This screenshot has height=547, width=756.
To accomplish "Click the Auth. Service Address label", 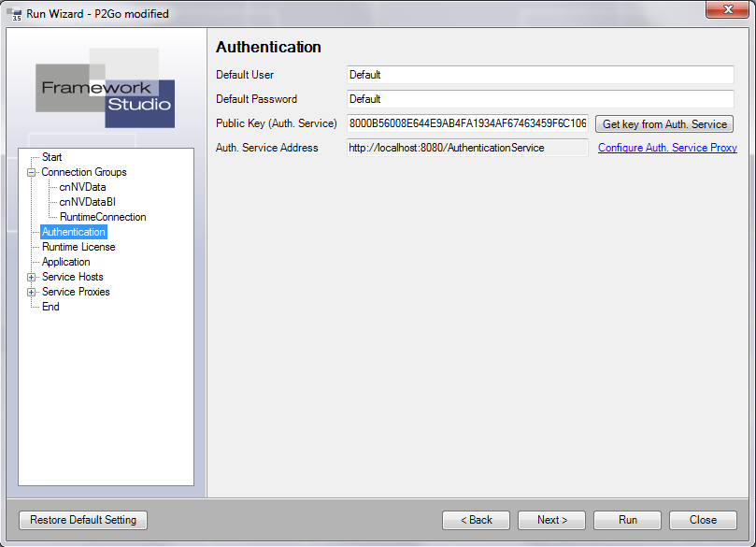I will point(266,148).
